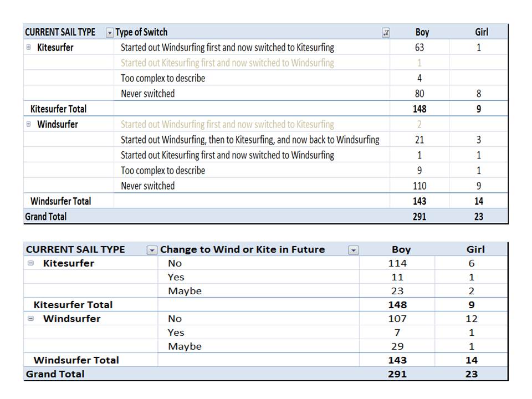Collapse Windsurfer group in Type of Switch table

pos(29,124)
